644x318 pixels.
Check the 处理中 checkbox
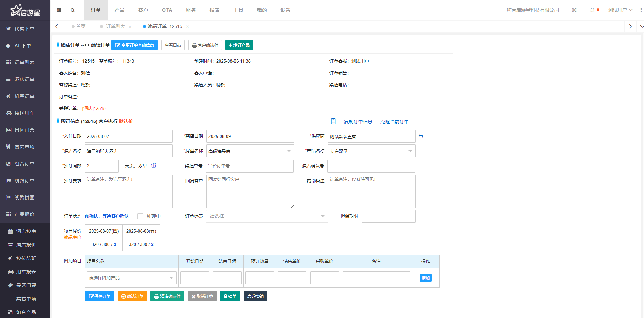click(140, 216)
